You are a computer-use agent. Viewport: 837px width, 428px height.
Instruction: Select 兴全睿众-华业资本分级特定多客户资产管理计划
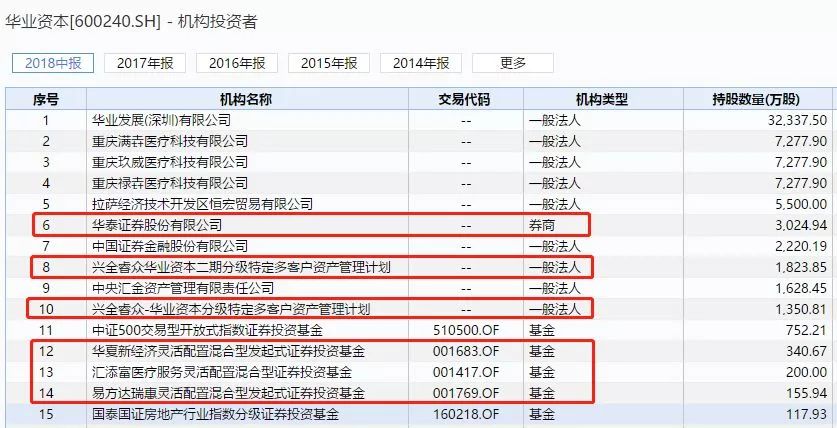pyautogui.click(x=231, y=309)
